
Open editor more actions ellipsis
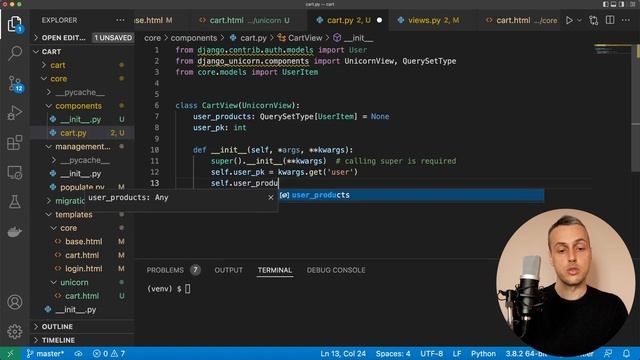(626, 20)
